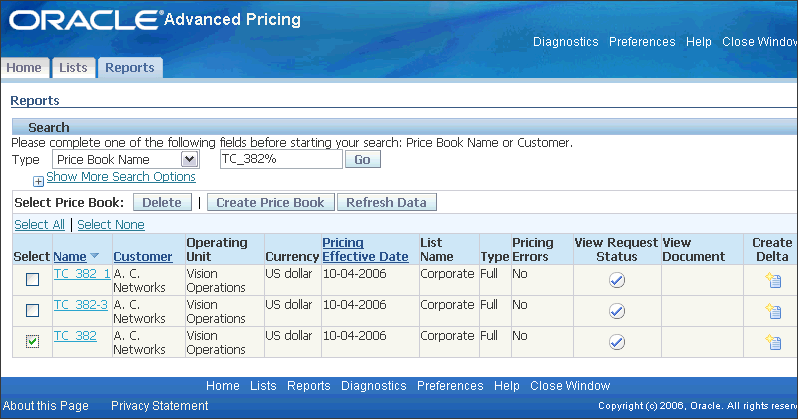
Task: Switch to the Reports tab
Action: [x=130, y=68]
